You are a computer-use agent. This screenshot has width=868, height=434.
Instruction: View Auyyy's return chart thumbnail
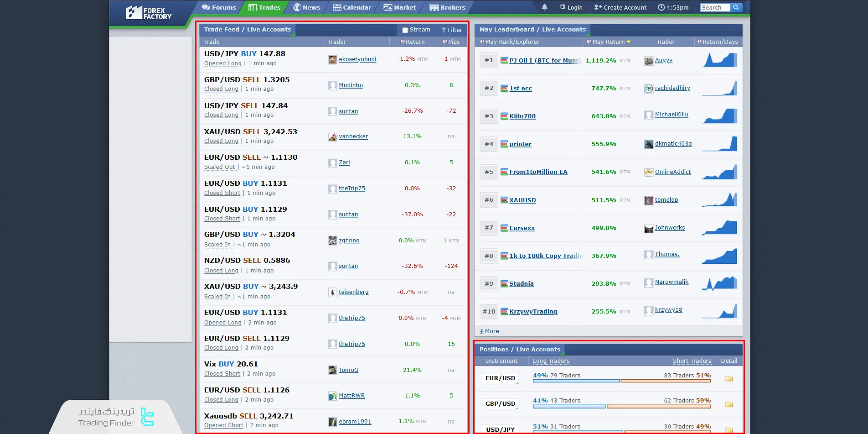click(719, 60)
